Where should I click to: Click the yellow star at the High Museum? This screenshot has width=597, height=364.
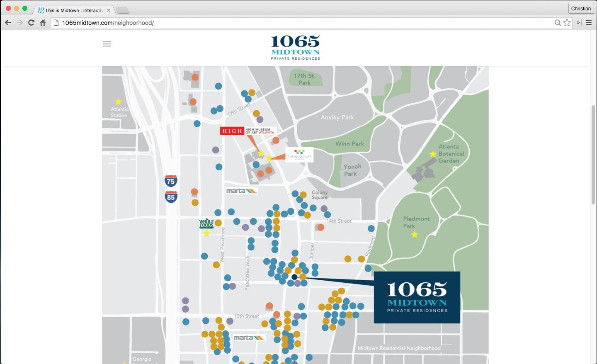(261, 154)
